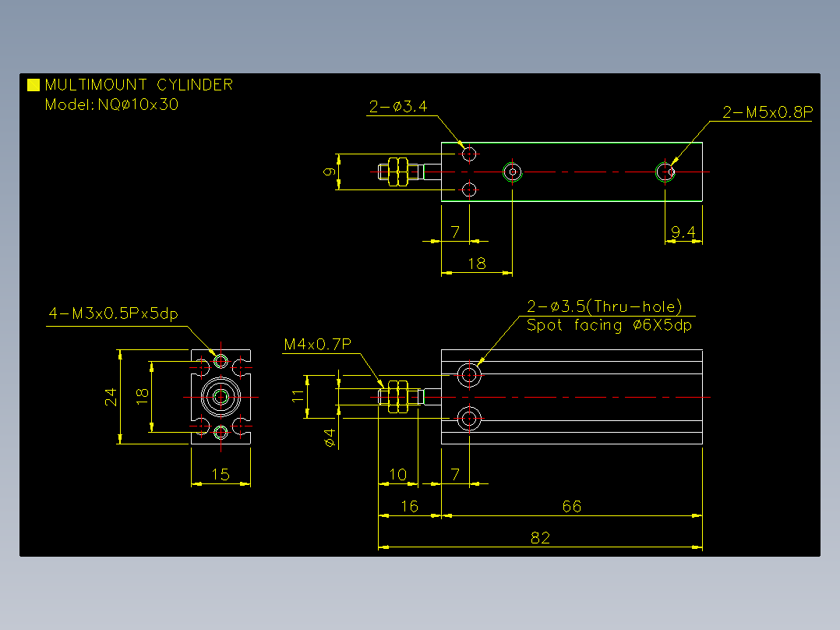This screenshot has width=840, height=630.
Task: Select the 2-ø3.5(Thru-hole) annotation
Action: click(x=605, y=306)
